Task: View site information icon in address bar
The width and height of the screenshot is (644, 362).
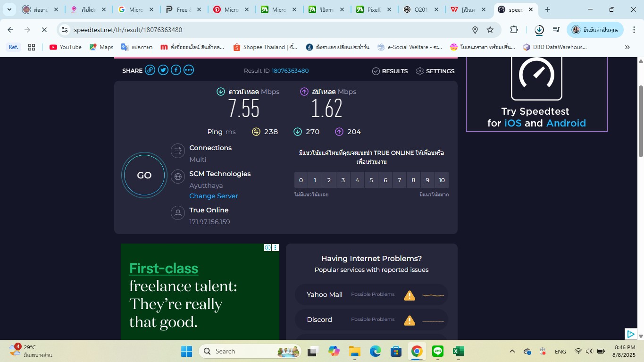Action: 65,30
